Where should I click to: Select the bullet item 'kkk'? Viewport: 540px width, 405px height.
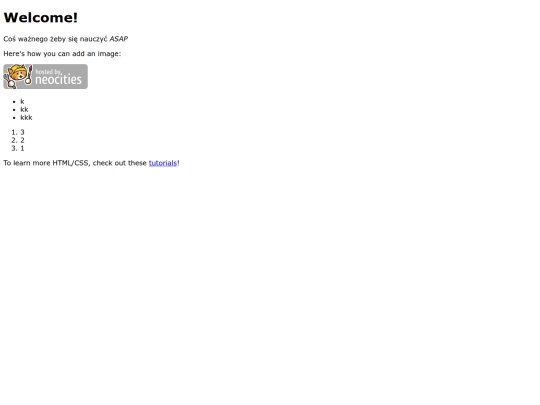pos(26,117)
